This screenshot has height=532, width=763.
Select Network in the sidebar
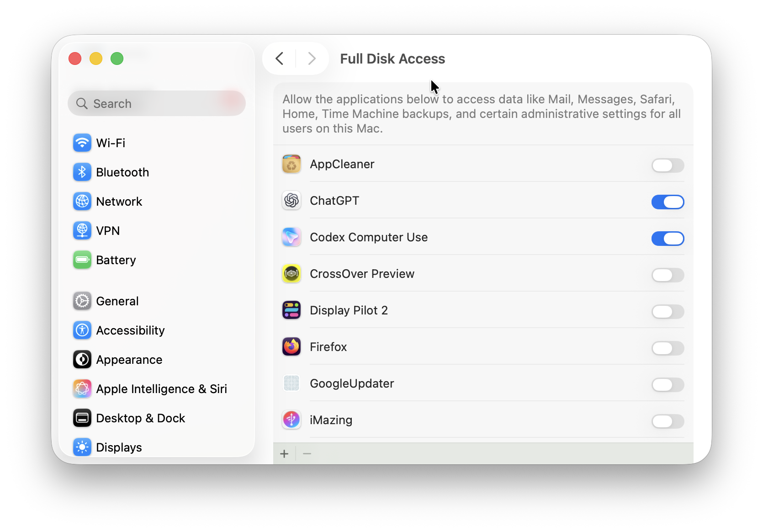pos(157,202)
